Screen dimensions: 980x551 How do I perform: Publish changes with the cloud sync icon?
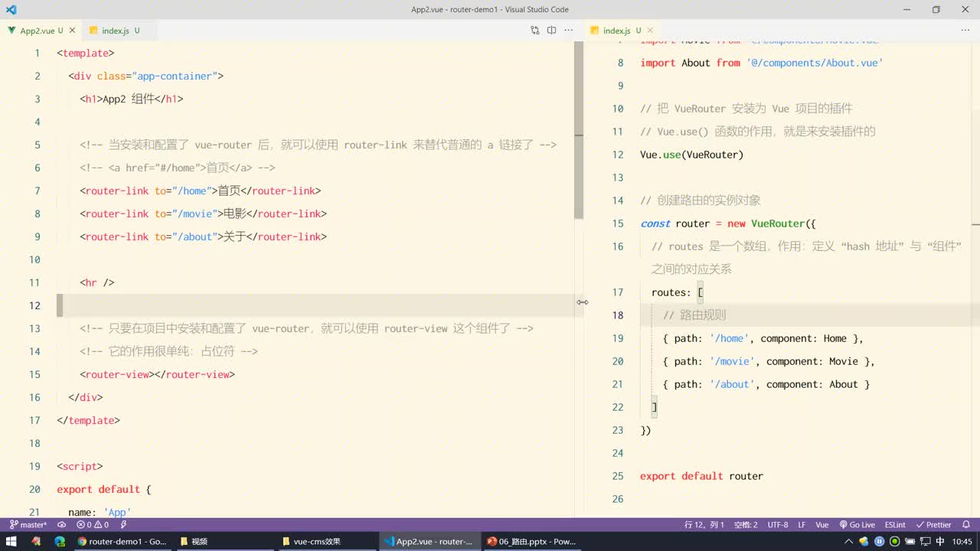(62, 525)
